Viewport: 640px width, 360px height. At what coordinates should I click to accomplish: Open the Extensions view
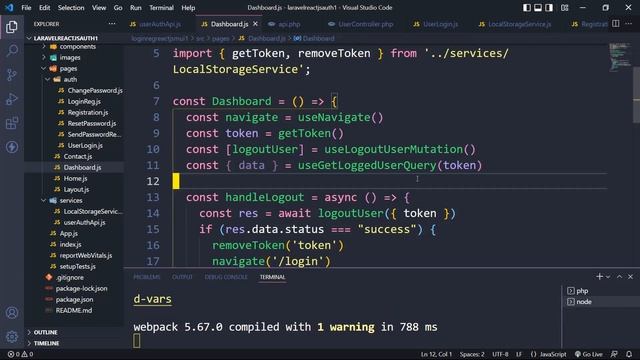pos(12,123)
